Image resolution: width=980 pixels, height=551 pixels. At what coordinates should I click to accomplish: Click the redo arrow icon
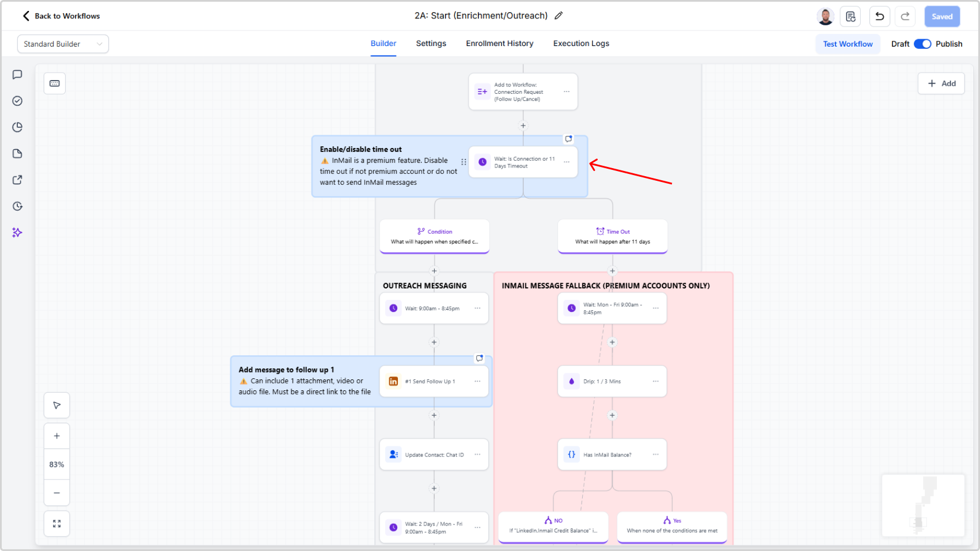905,17
